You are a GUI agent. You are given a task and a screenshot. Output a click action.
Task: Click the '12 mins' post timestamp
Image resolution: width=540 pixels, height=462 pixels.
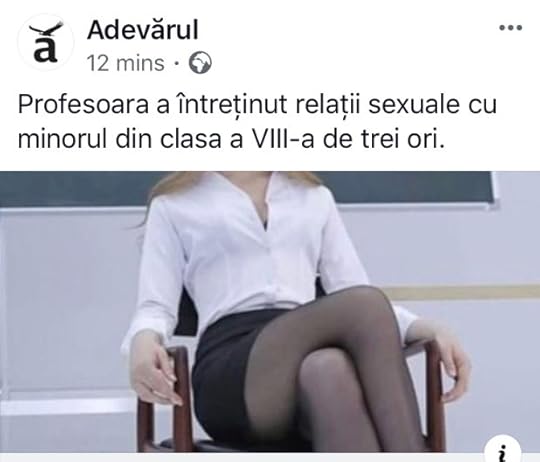[x=125, y=63]
